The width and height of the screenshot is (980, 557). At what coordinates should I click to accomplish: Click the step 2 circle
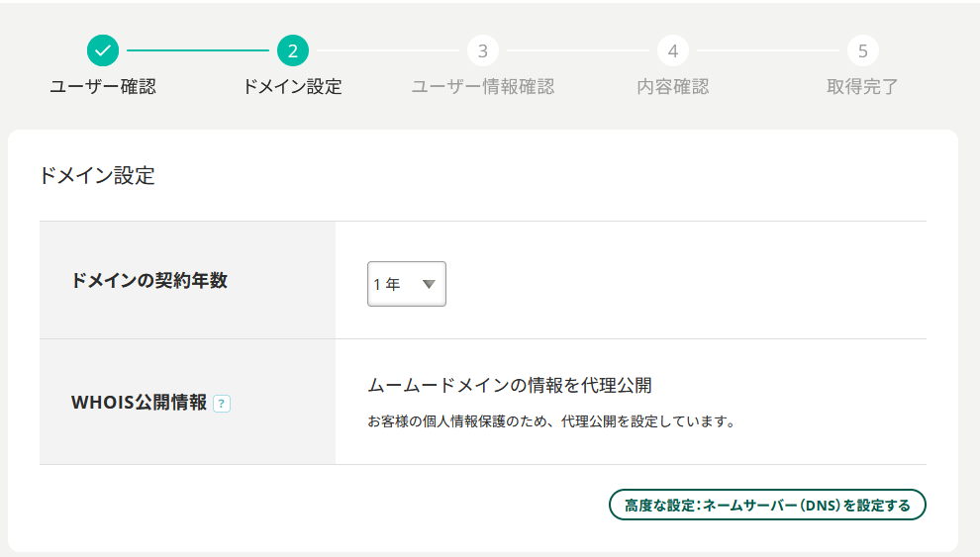tap(292, 50)
